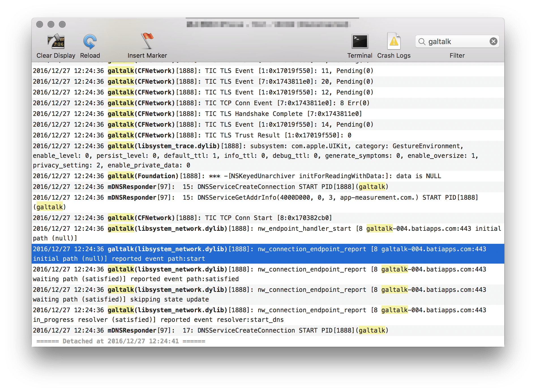Click the minimize window button
This screenshot has height=392, width=536.
coord(51,24)
